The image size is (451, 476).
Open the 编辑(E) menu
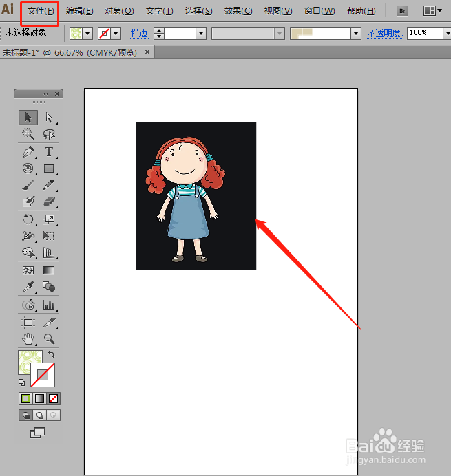pyautogui.click(x=80, y=11)
